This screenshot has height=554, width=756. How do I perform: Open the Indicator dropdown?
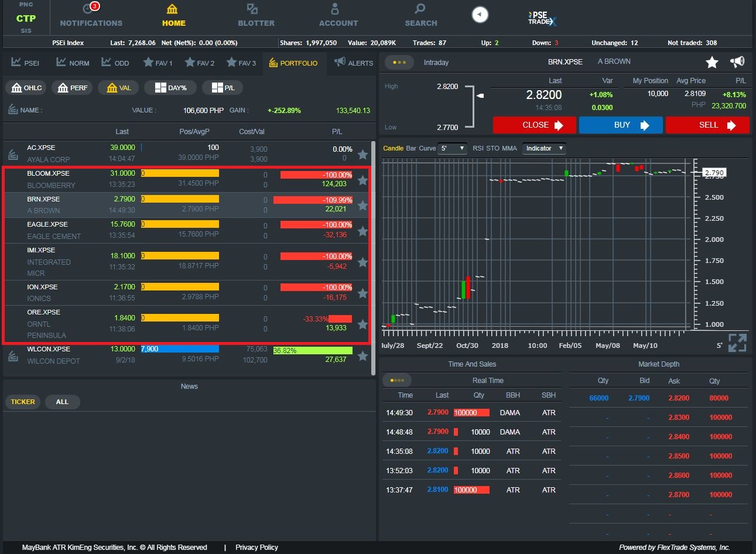point(544,148)
